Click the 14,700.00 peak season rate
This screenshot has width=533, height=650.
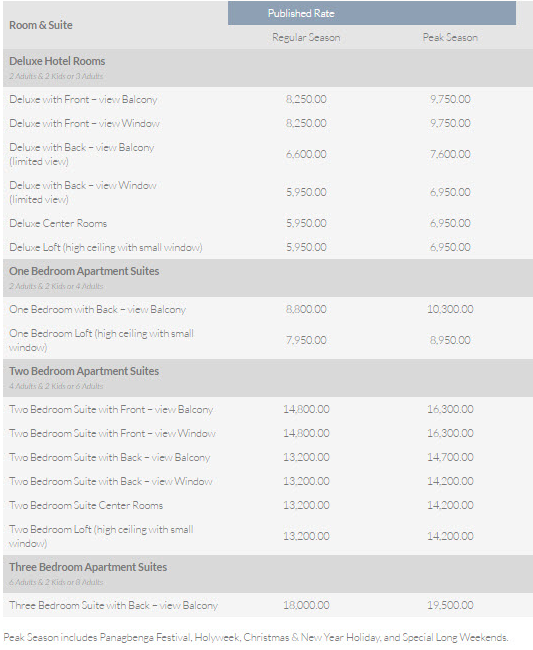450,457
